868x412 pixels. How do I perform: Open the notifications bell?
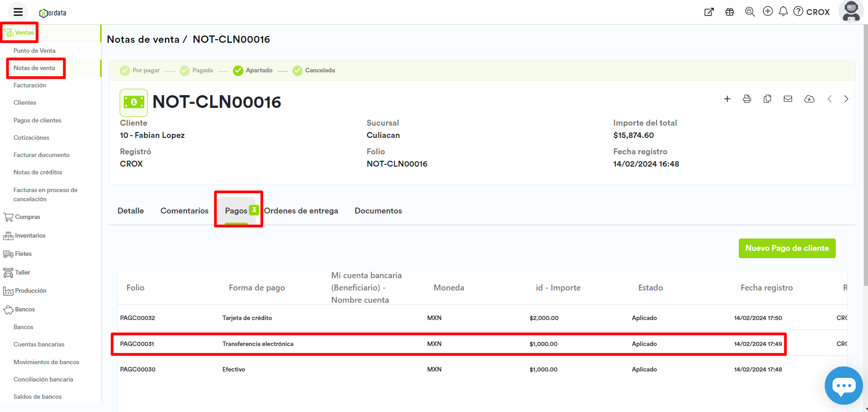783,11
